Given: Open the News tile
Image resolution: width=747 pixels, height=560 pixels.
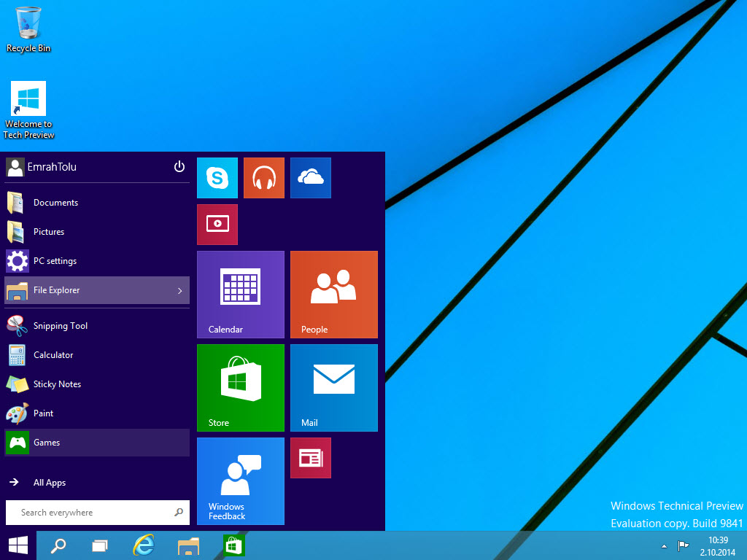Looking at the screenshot, I should click(x=311, y=458).
